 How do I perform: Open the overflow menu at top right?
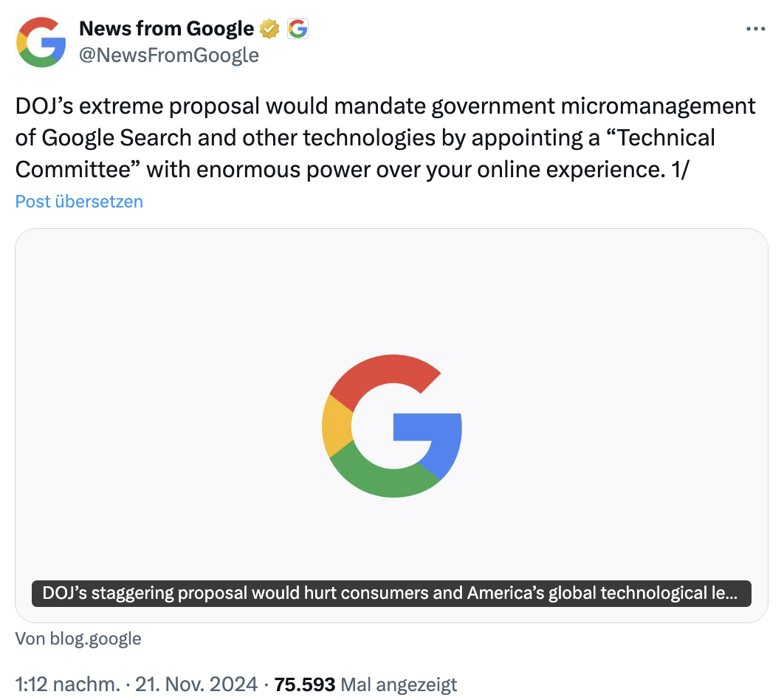[x=757, y=28]
